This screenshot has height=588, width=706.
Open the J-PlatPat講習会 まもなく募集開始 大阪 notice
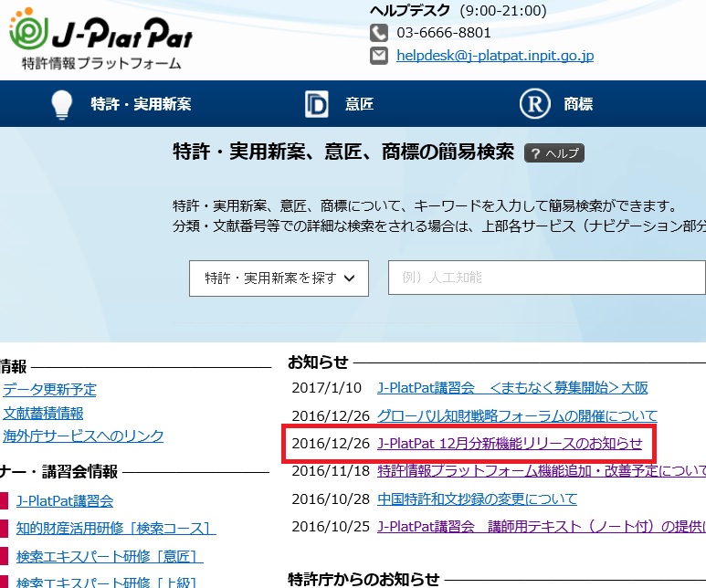pyautogui.click(x=512, y=388)
